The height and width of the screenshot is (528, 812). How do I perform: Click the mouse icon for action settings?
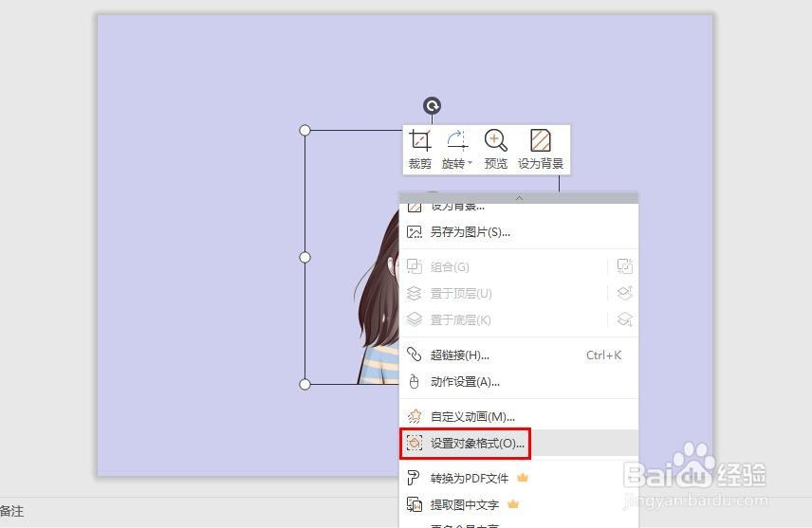415,381
